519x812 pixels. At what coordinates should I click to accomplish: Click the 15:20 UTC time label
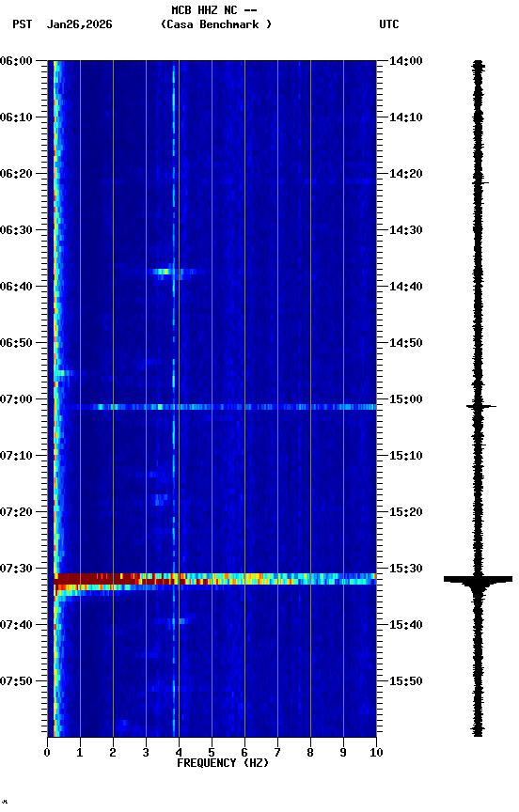click(x=406, y=513)
